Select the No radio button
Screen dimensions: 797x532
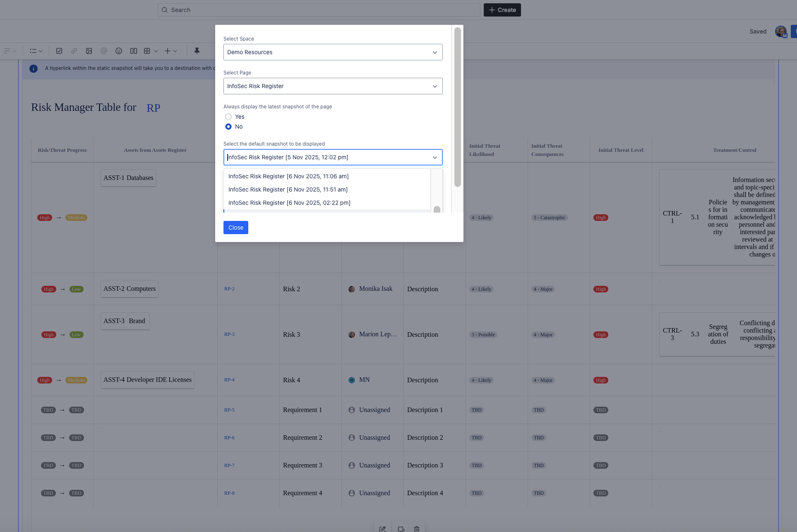point(228,127)
